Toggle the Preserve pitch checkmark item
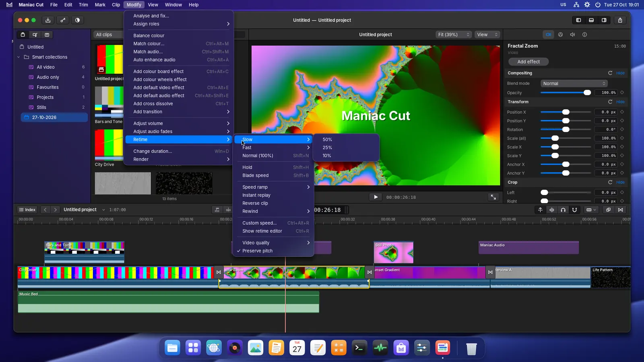Viewport: 644px width, 362px height. pyautogui.click(x=273, y=251)
